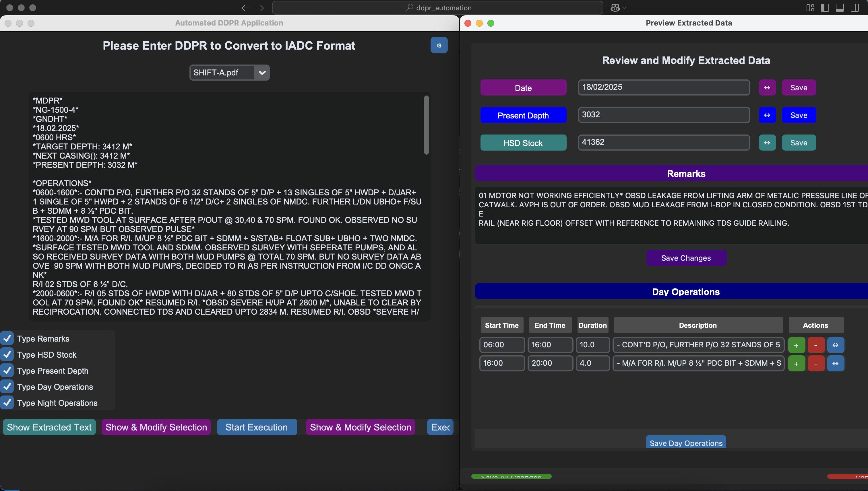Click the blue swap icon on 06:00 row

[835, 345]
